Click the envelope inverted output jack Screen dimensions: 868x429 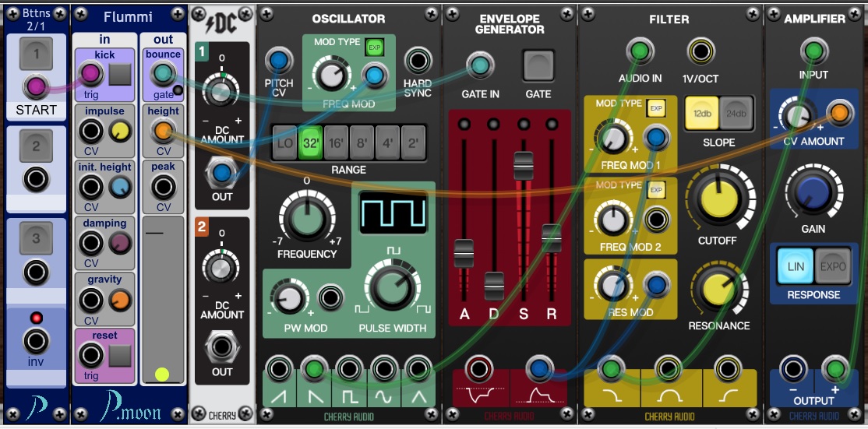click(x=478, y=368)
